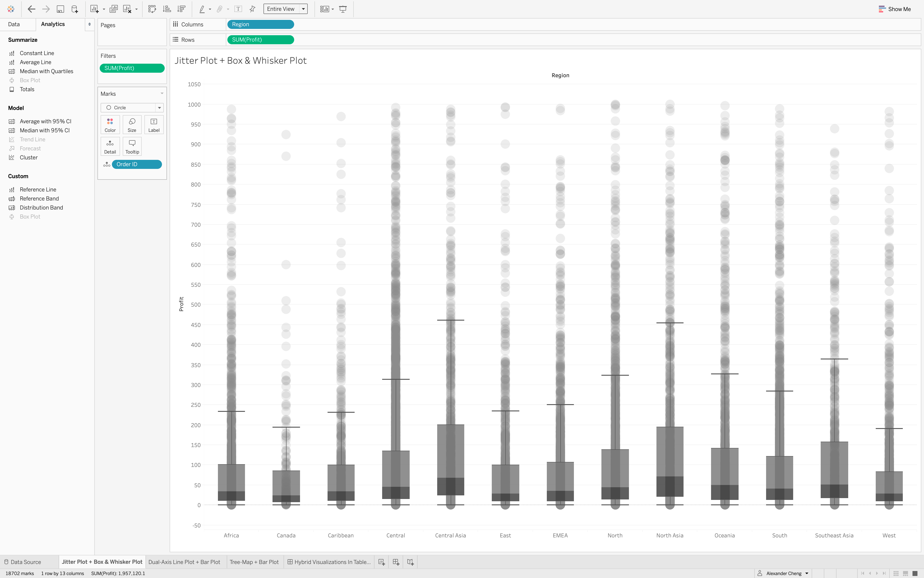Sort descending by measure

(x=182, y=9)
